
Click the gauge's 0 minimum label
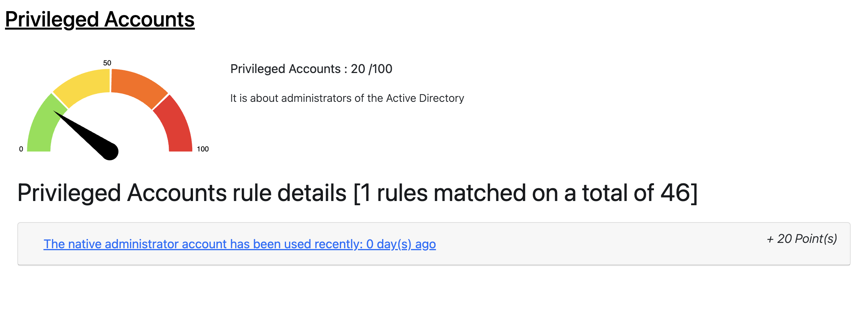[x=21, y=149]
